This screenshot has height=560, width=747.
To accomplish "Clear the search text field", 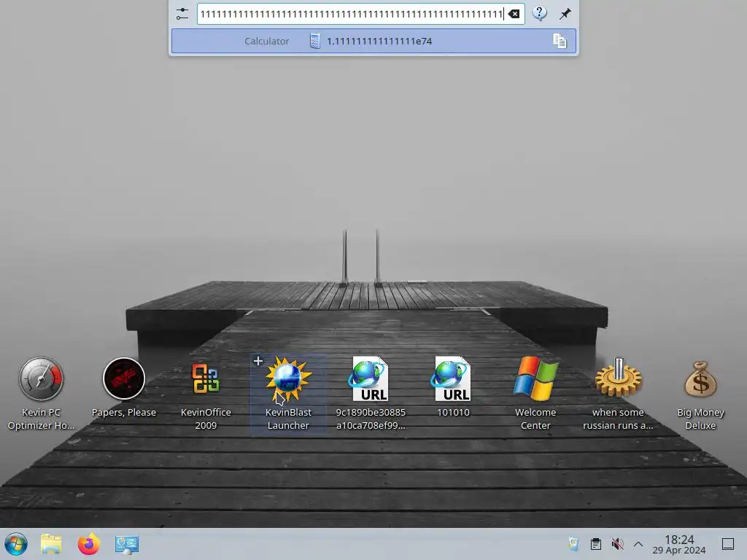I will pos(514,14).
